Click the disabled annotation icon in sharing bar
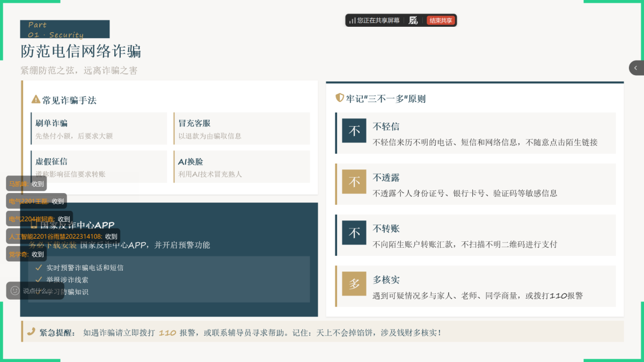644x362 pixels. tap(413, 20)
